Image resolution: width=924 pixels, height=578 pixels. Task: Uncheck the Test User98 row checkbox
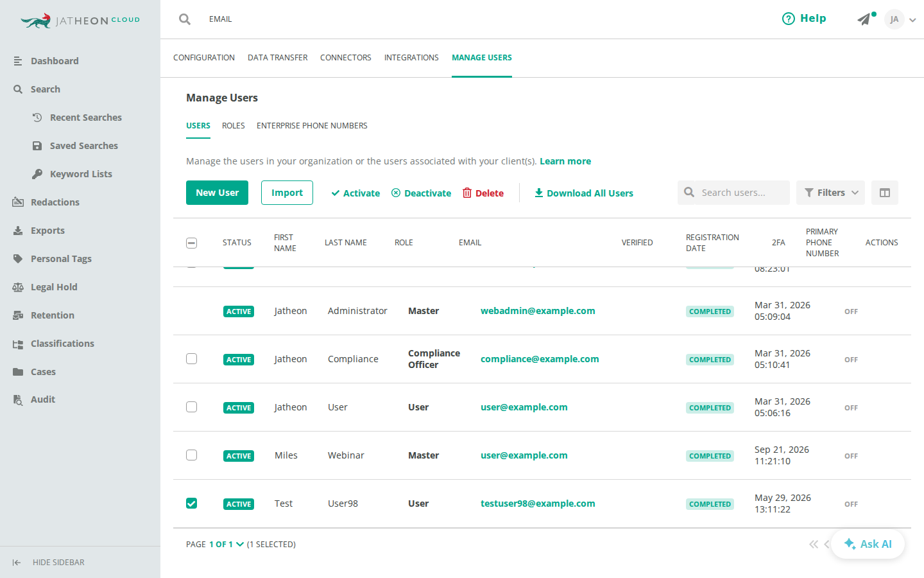pos(191,504)
